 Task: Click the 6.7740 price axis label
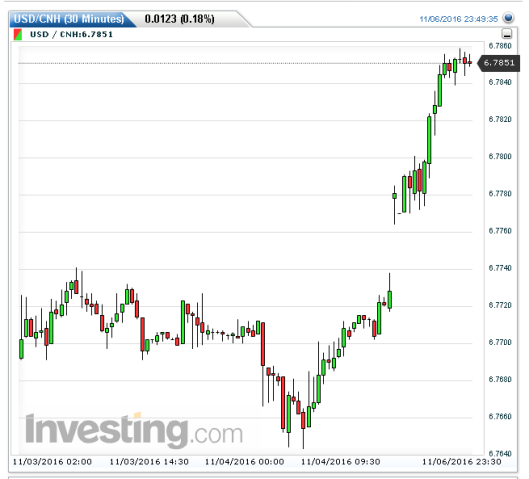point(500,268)
